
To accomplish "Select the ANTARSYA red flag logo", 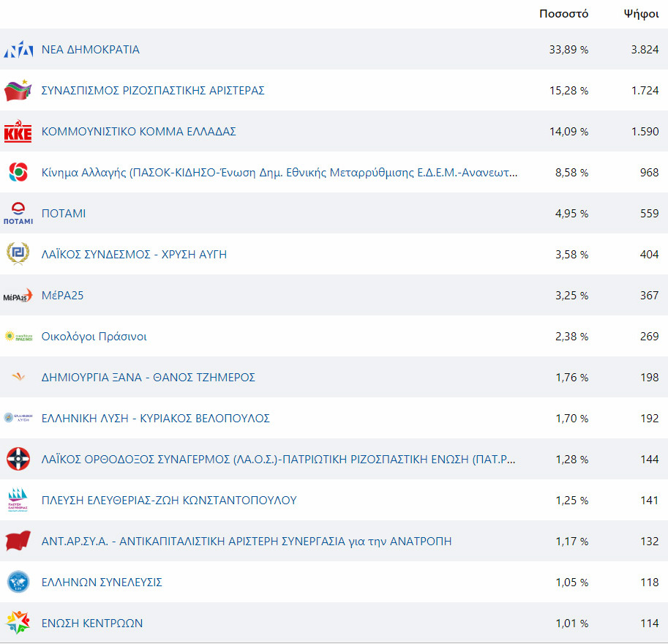I will (x=18, y=540).
